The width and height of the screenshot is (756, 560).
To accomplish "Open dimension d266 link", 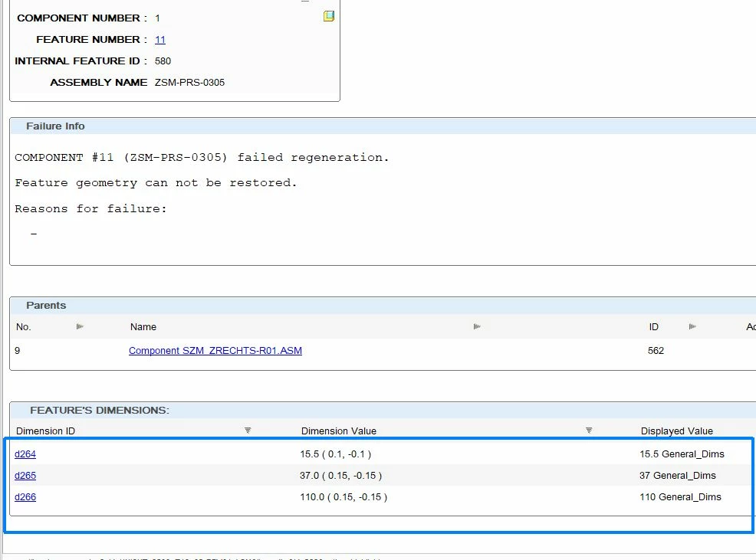I will (25, 497).
